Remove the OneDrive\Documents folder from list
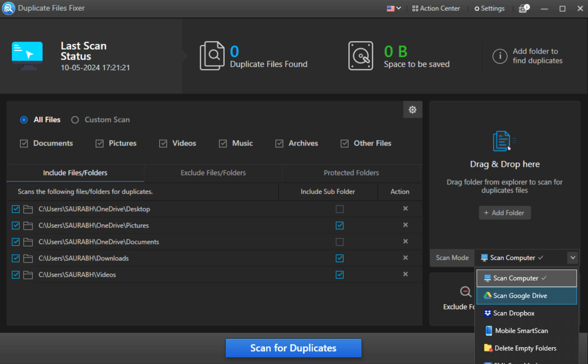The width and height of the screenshot is (588, 364). pos(405,241)
